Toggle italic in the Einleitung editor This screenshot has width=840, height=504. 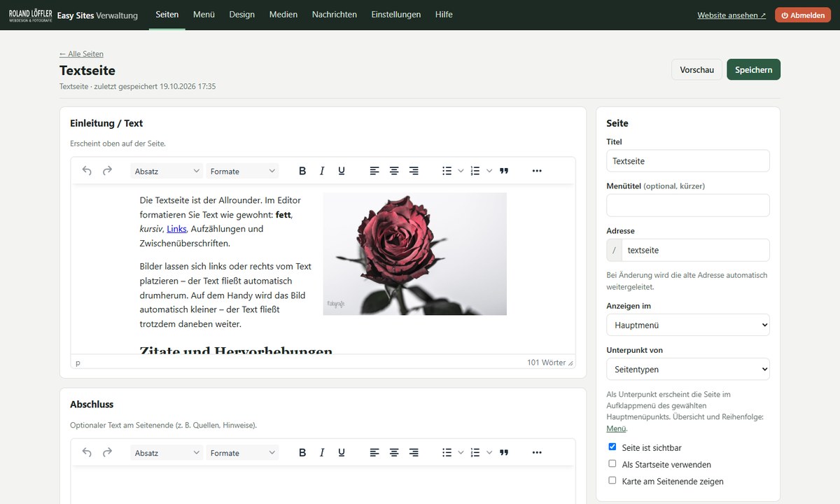(x=322, y=171)
